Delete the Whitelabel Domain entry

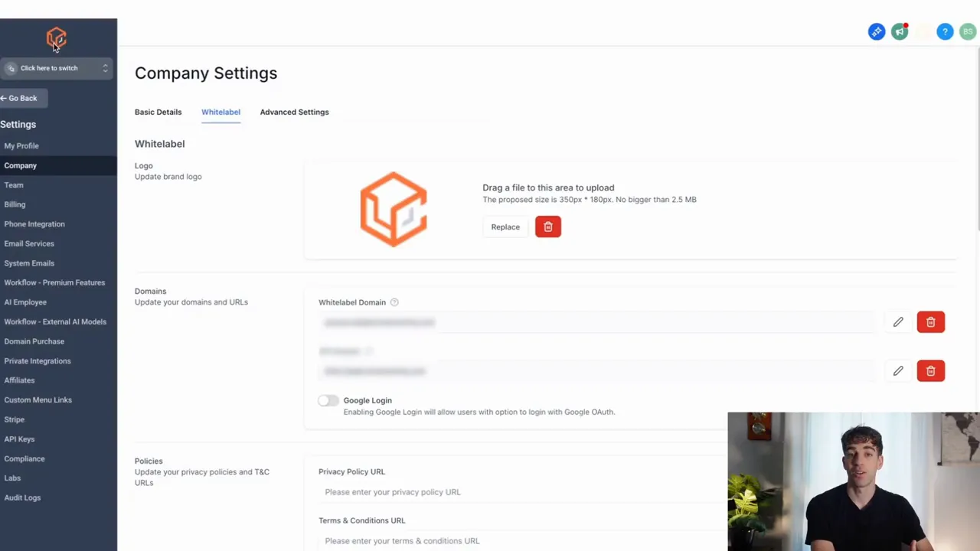click(x=931, y=322)
